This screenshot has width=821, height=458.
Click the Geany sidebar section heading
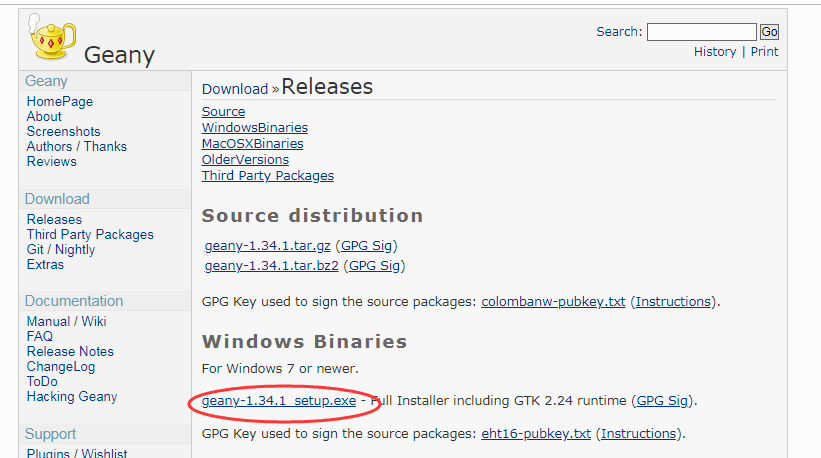point(46,81)
